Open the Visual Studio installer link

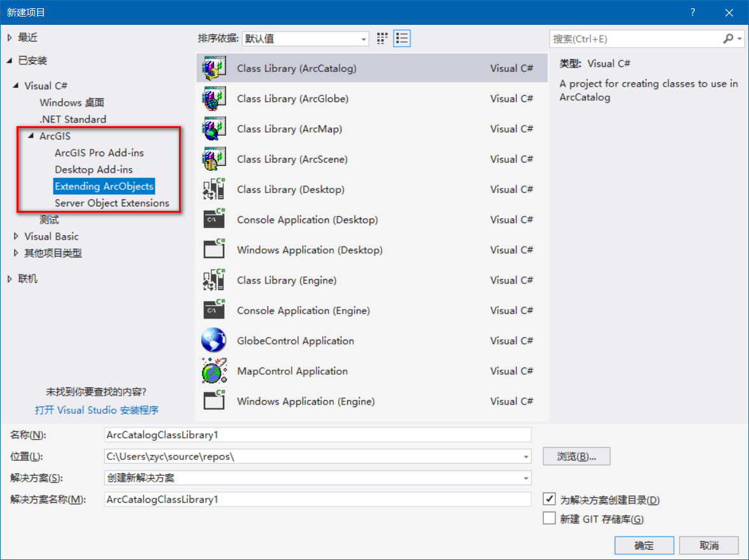click(97, 410)
